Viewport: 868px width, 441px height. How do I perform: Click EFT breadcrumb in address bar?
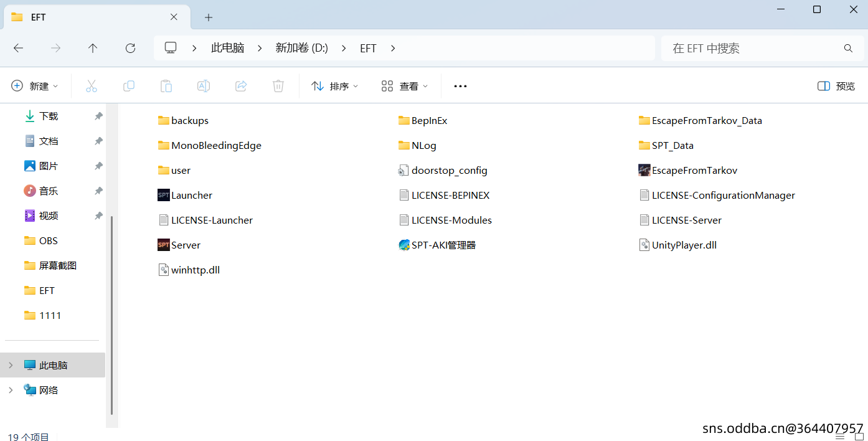coord(368,48)
